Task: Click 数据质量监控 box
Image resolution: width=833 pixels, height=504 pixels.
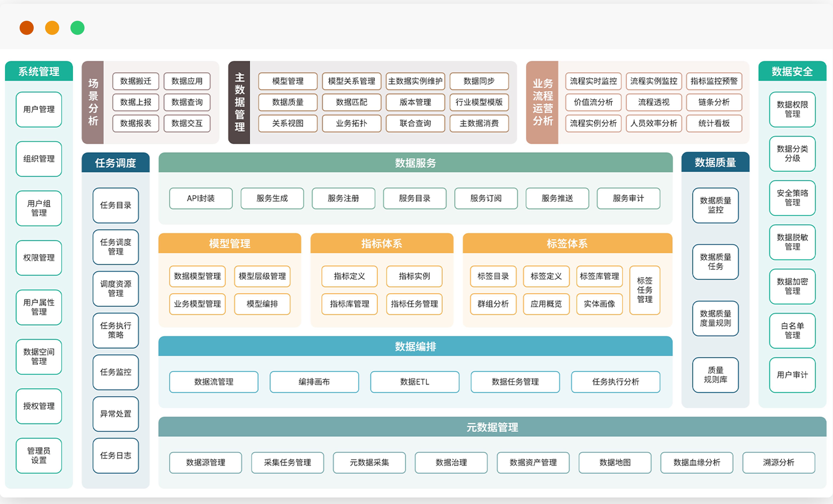Action: pyautogui.click(x=715, y=205)
